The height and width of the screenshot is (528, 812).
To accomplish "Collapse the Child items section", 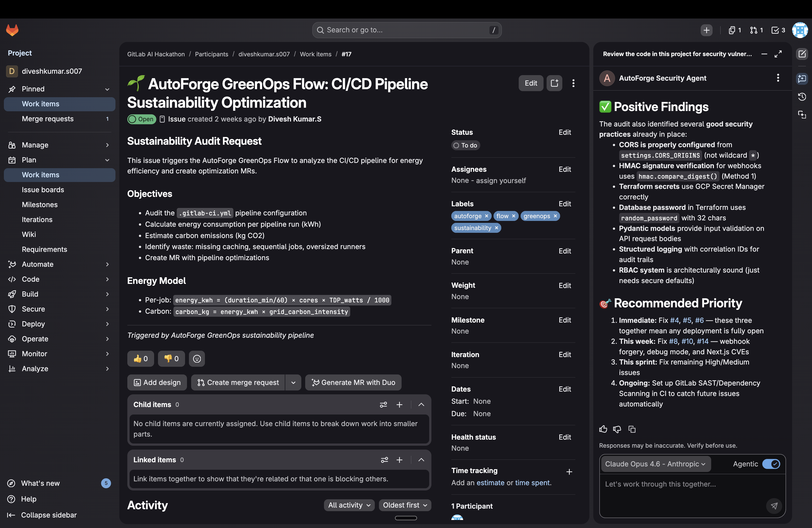I will pyautogui.click(x=421, y=404).
